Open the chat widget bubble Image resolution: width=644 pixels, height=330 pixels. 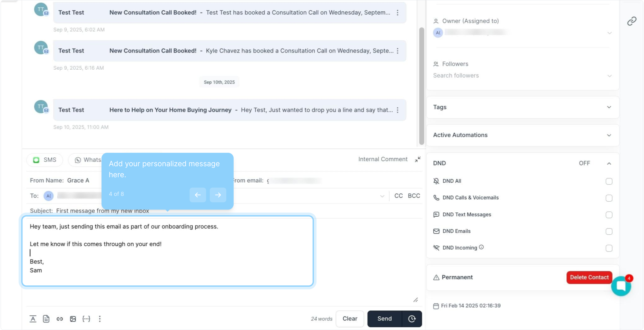(621, 286)
